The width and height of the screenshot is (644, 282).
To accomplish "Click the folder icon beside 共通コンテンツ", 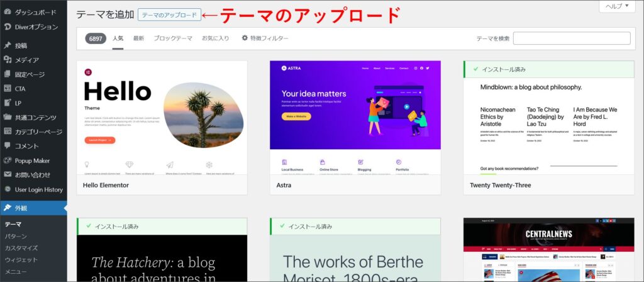I will click(8, 117).
